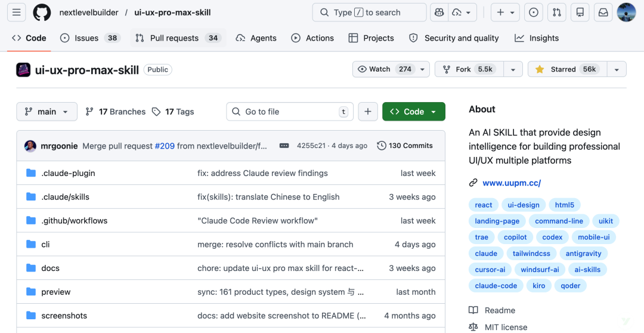Open the www.uupm.cc website link
Viewport: 644px width, 333px height.
tap(512, 183)
